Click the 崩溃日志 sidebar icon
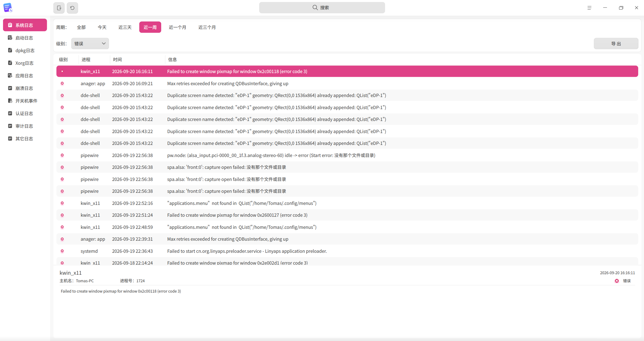Image resolution: width=644 pixels, height=341 pixels. click(x=10, y=88)
